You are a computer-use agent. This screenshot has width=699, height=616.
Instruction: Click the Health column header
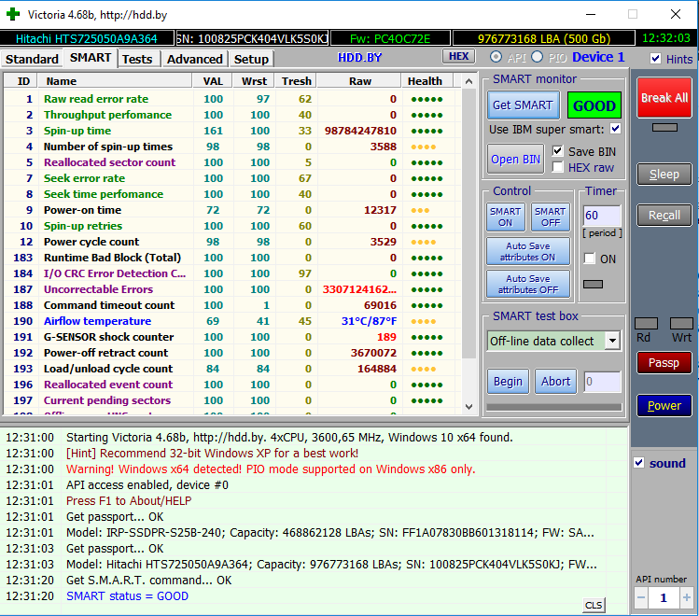[427, 81]
